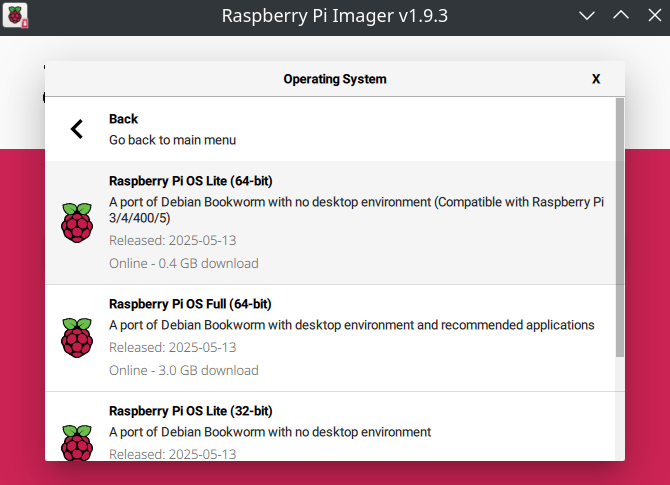Click the 'Released: 2025-05-13' line under OS Lite (32-bit)
The image size is (670, 485).
pos(173,454)
